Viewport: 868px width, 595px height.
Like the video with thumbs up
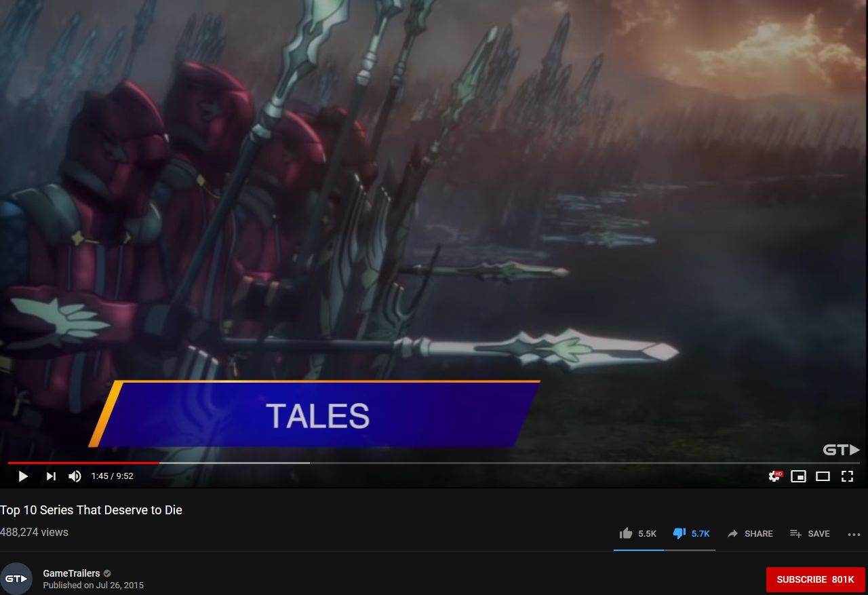[638, 534]
